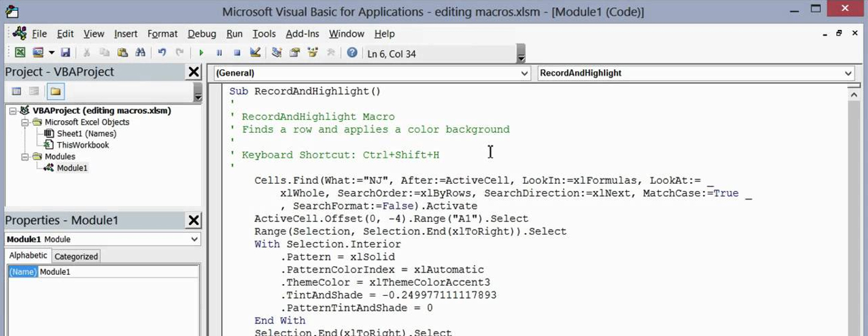Screen dimensions: 868x336
Task: Select ThisWorkbook in project tree
Action: pyautogui.click(x=83, y=145)
